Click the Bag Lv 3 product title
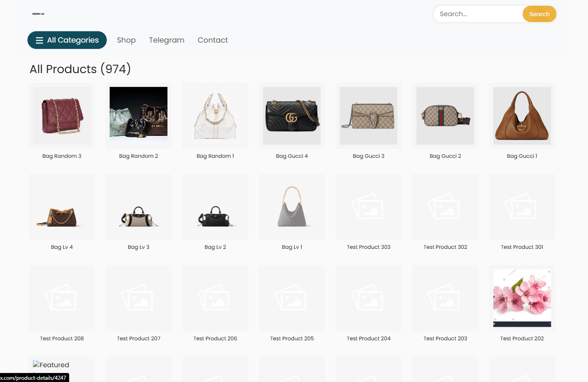Viewport: 588px width, 382px height. 139,247
